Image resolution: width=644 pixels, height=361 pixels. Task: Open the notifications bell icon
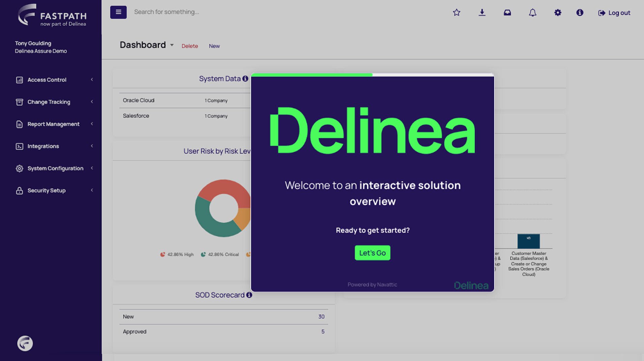[533, 12]
